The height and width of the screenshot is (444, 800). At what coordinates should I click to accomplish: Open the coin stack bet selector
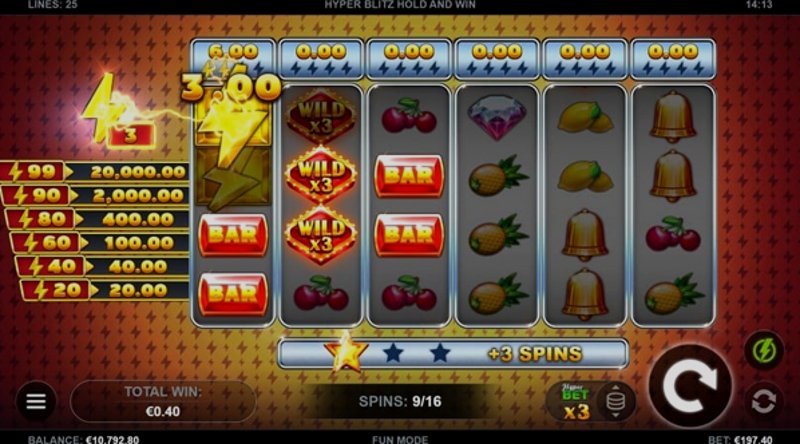615,402
